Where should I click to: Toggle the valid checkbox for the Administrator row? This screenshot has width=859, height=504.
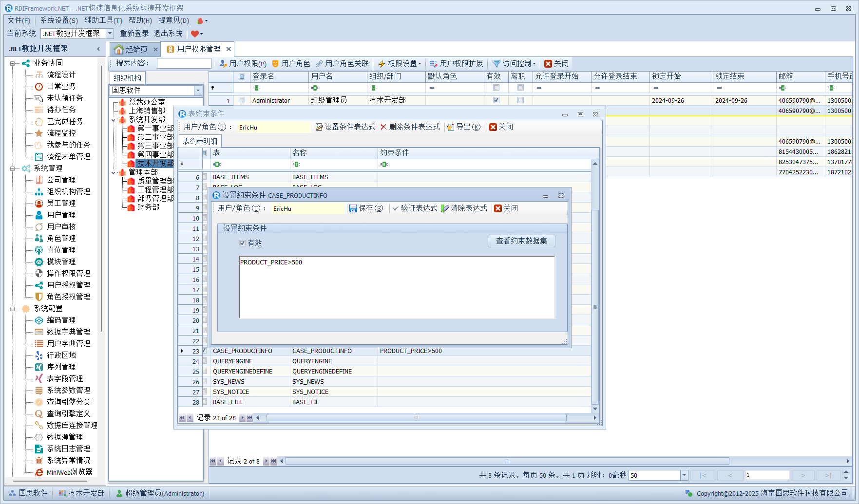click(x=496, y=100)
